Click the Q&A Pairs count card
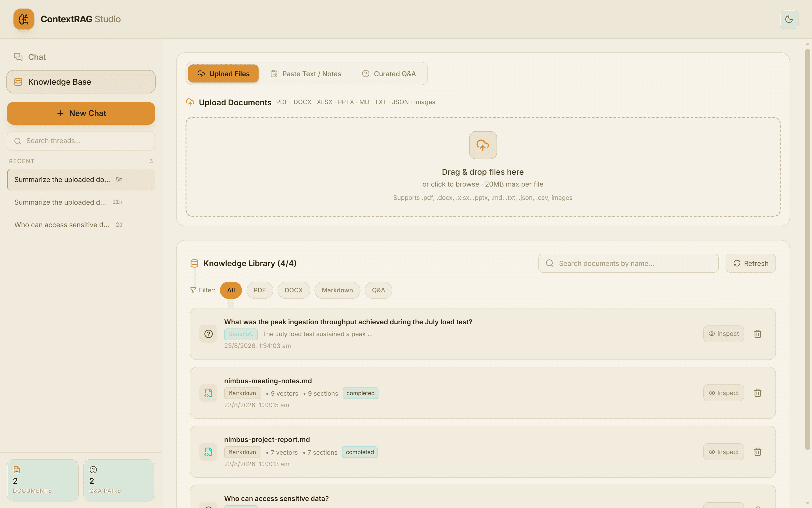Viewport: 812px width, 508px height. coord(119,480)
